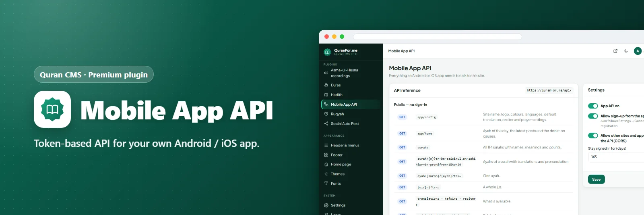Click the https://quranfor.me/api/ base URL

point(549,90)
